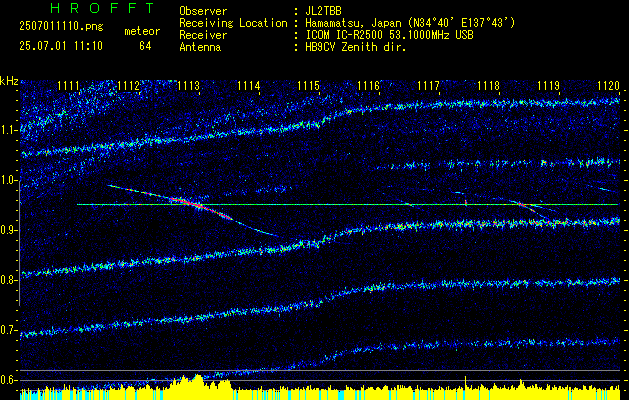Click the meteor count value 64
The width and height of the screenshot is (629, 400).
[x=145, y=46]
